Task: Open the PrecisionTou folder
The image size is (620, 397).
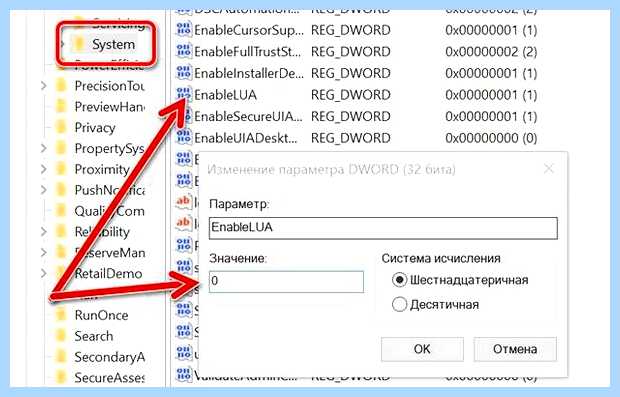Action: point(110,86)
